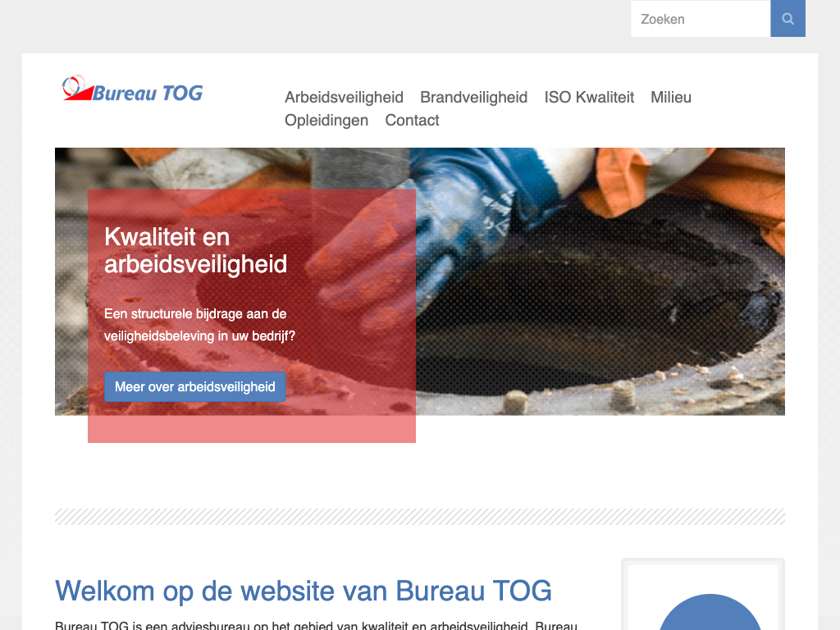Click the striped divider bar
Screen dimensions: 840x630
(420, 517)
